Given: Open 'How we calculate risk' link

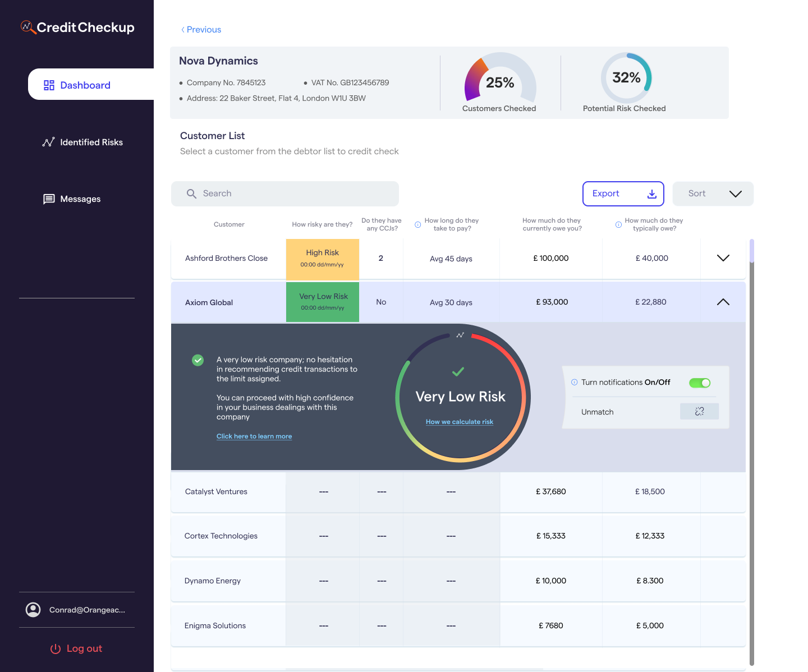Looking at the screenshot, I should coord(459,422).
